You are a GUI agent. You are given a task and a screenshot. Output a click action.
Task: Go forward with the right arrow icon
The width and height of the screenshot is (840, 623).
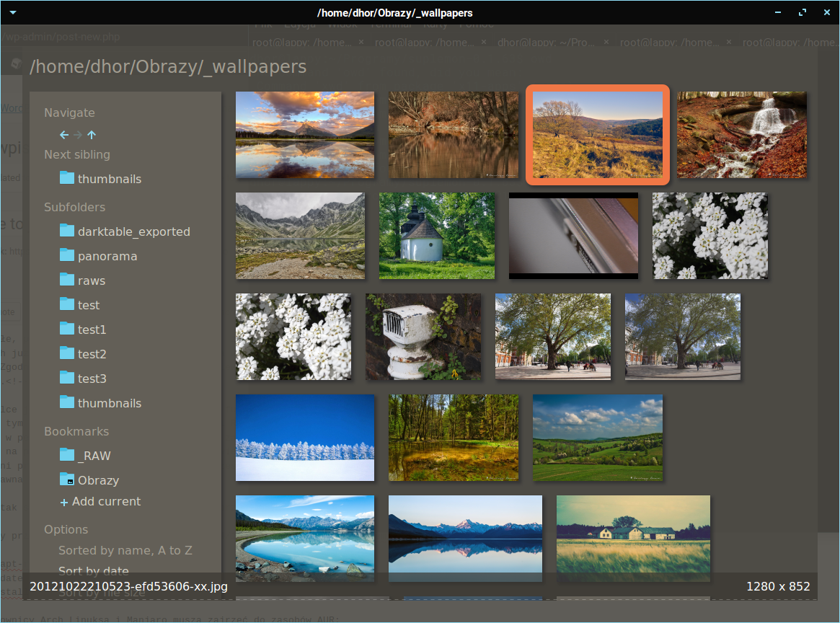click(x=78, y=135)
